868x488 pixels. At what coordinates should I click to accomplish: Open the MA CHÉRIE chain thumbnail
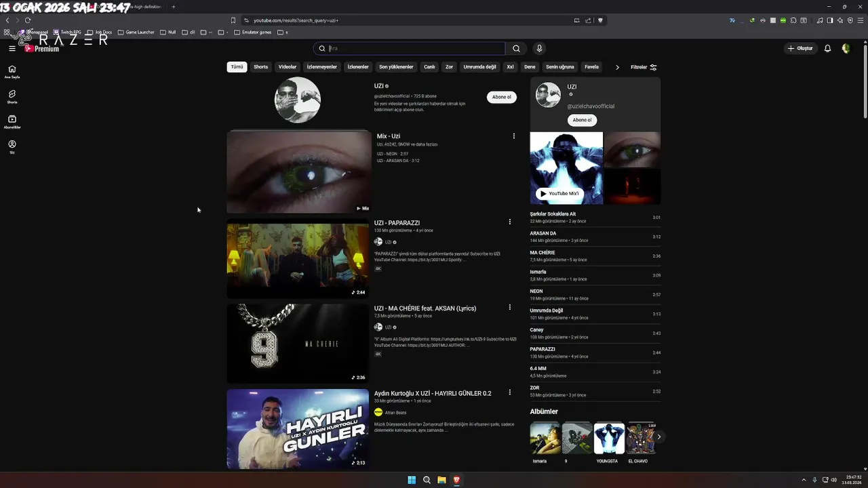pos(298,344)
